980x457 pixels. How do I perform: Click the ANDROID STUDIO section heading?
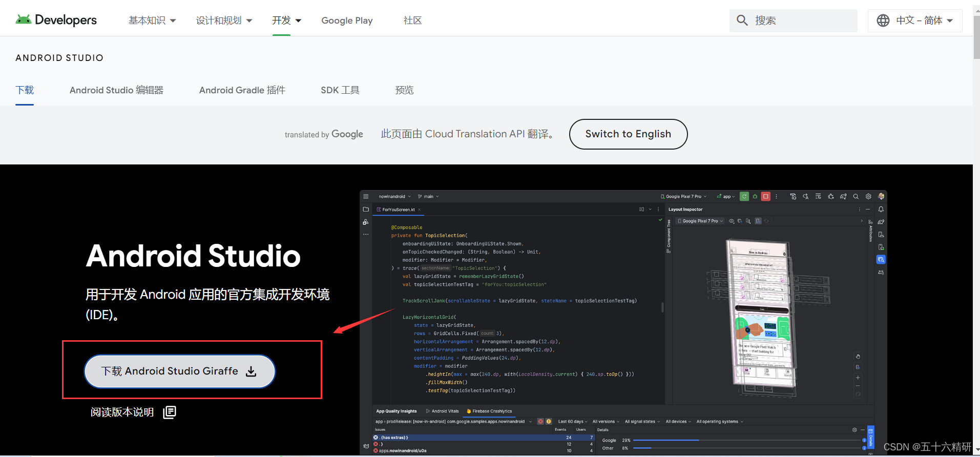click(59, 58)
